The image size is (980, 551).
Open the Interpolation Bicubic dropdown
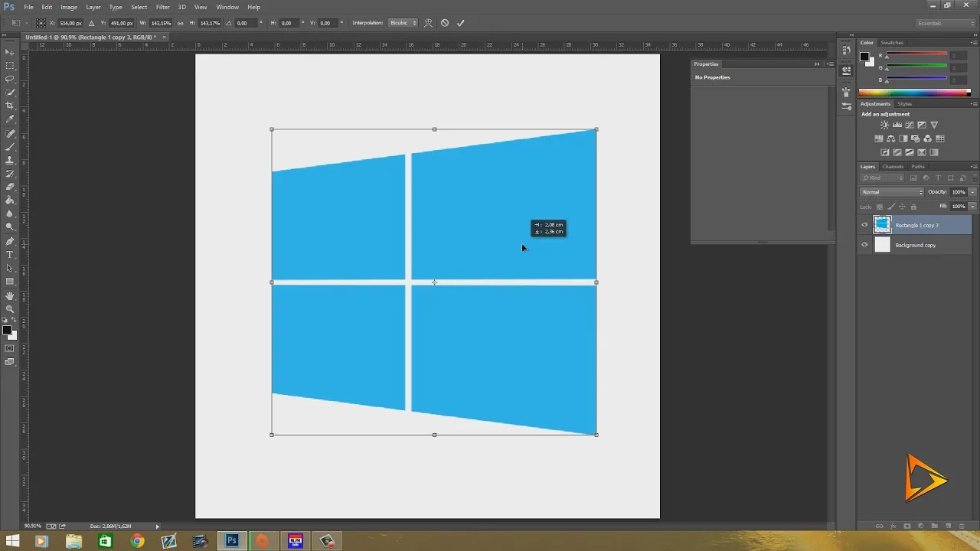[x=403, y=23]
